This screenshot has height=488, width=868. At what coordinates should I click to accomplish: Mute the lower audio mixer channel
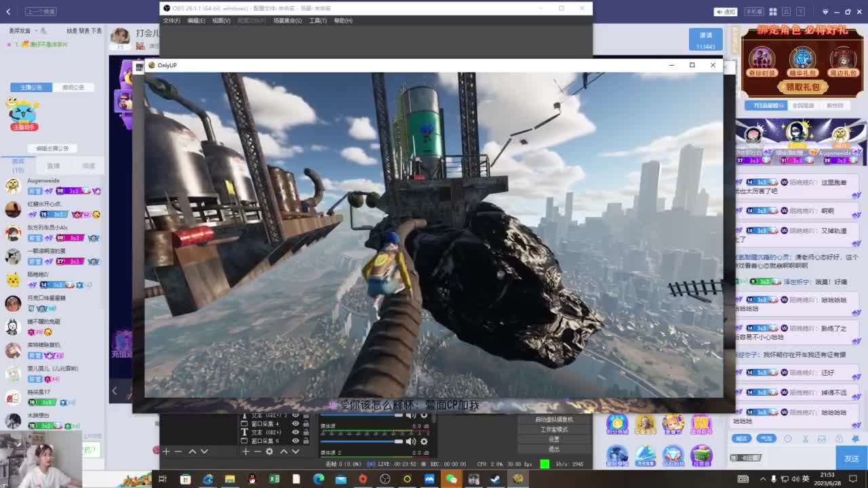point(411,441)
